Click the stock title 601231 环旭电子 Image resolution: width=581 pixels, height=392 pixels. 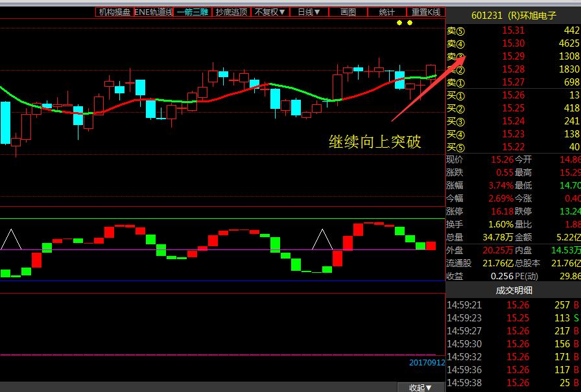tap(514, 16)
